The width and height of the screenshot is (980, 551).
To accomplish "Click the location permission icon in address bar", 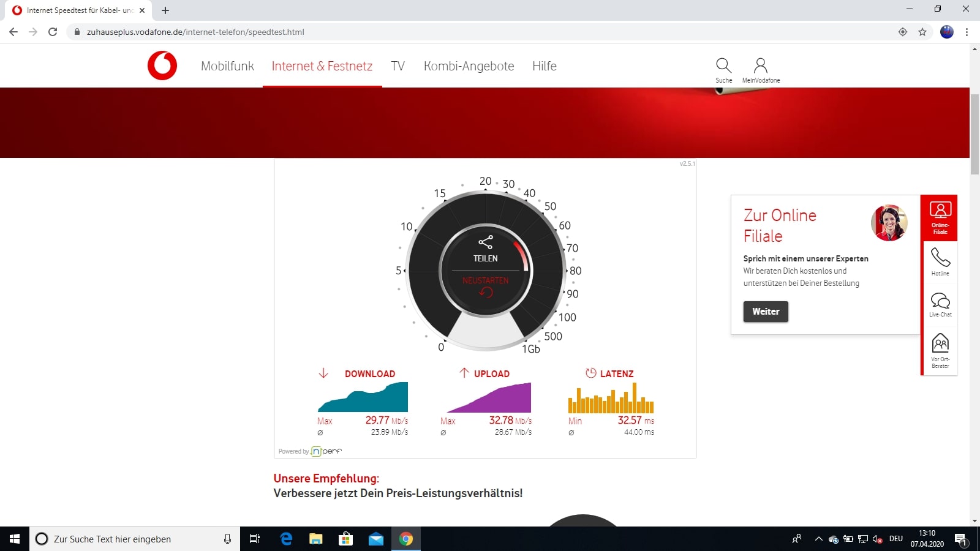I will 903,32.
